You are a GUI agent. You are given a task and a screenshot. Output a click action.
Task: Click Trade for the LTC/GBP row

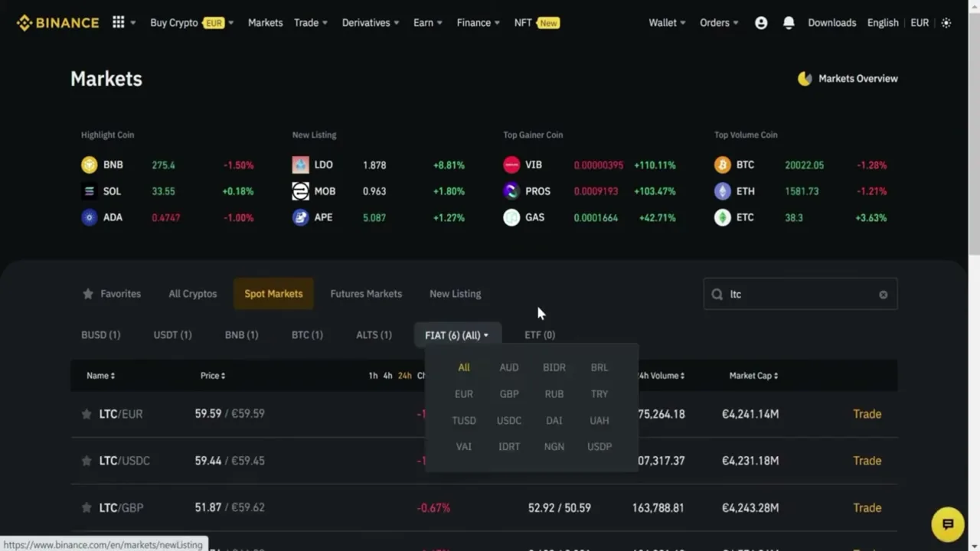[867, 507]
